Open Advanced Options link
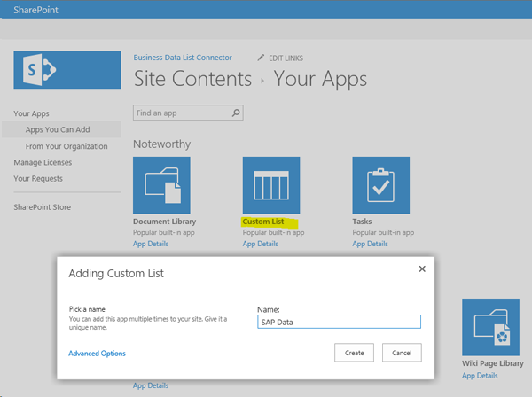The height and width of the screenshot is (397, 532). pos(97,354)
